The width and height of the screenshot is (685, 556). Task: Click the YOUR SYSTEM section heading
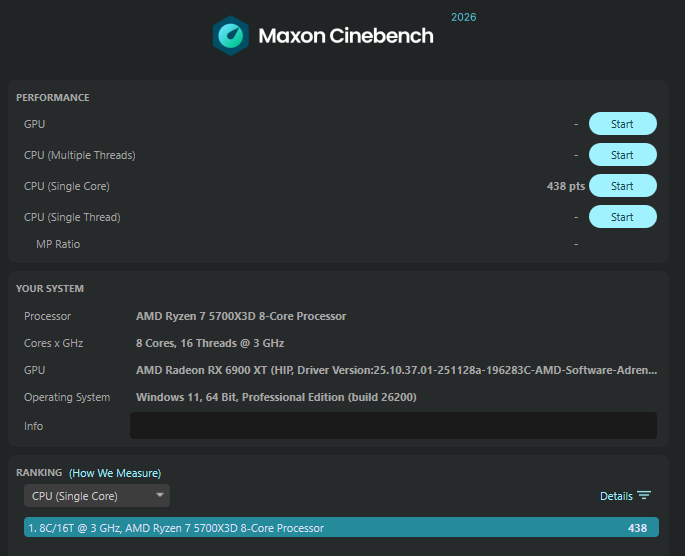[x=50, y=289]
